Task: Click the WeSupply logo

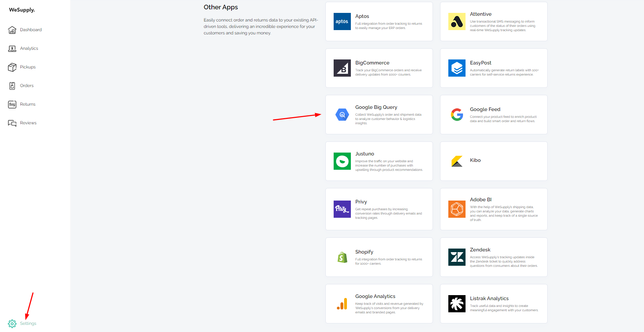Action: (x=22, y=10)
